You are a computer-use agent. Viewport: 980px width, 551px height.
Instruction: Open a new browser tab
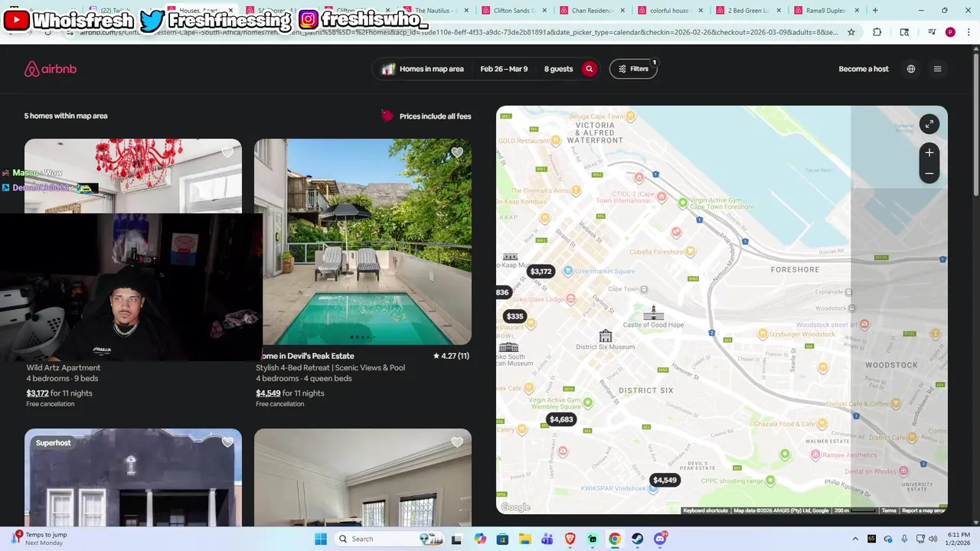(875, 11)
